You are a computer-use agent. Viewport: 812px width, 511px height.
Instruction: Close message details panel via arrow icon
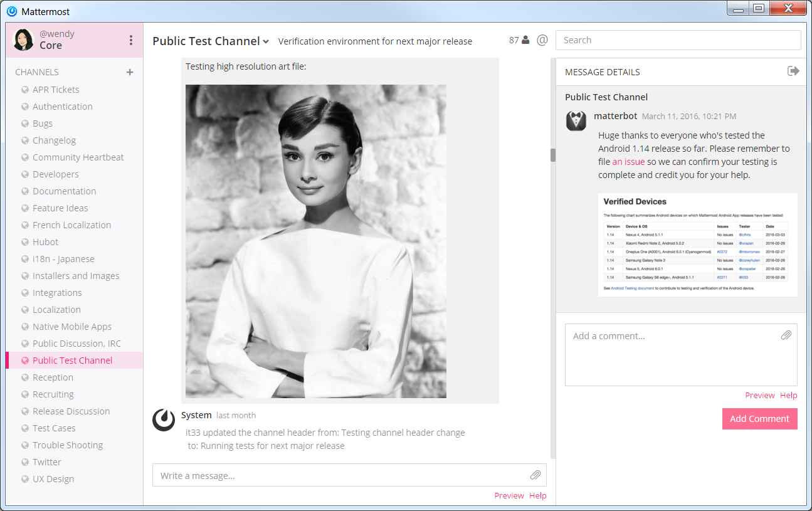(793, 71)
